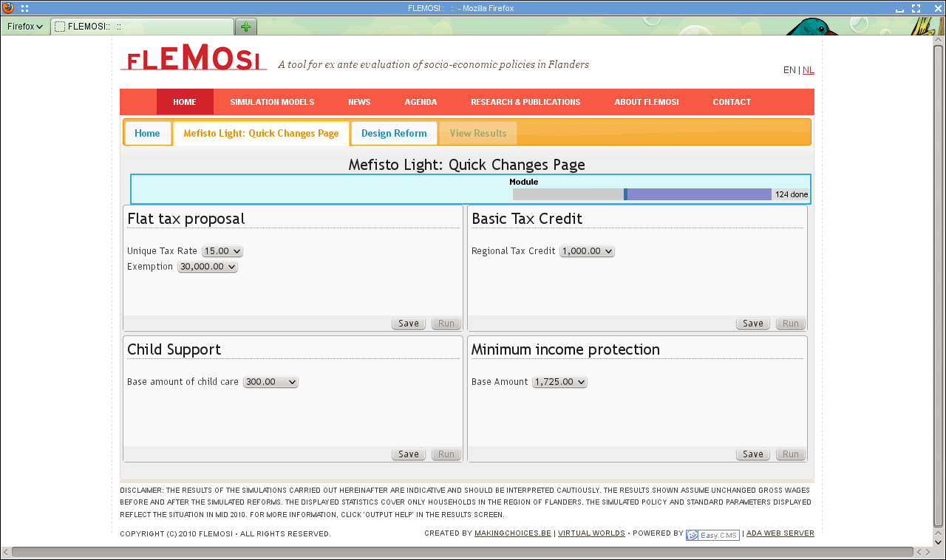946x560 pixels.
Task: Switch to the Design Reform tab
Action: click(x=394, y=134)
